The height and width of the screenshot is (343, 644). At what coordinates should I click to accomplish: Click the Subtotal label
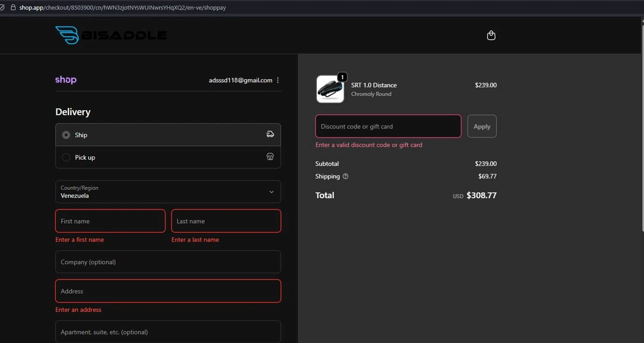(x=327, y=164)
